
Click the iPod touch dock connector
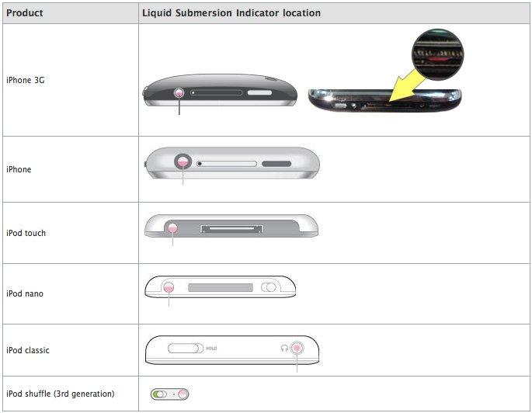click(232, 229)
